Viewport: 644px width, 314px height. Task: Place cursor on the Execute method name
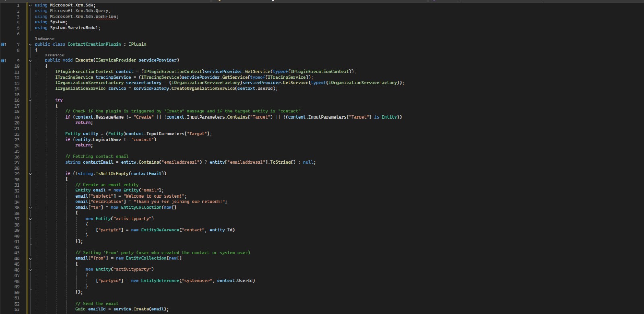84,60
